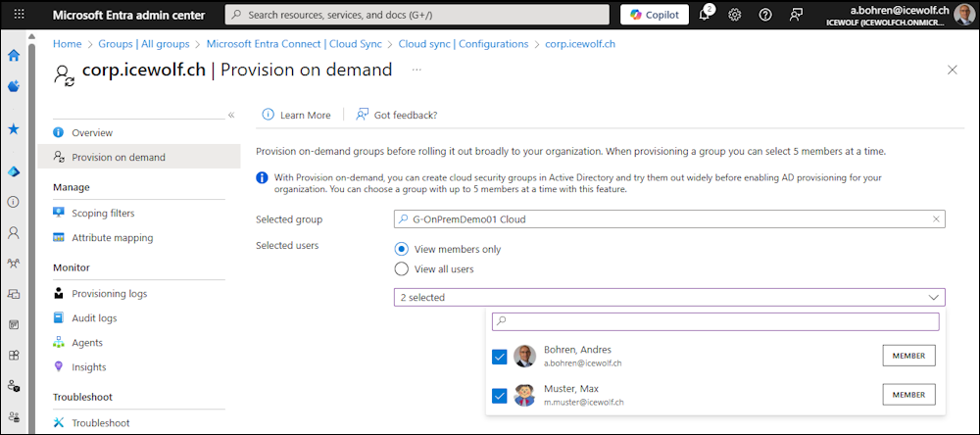This screenshot has width=980, height=435.
Task: Select the View all users radio button
Action: pyautogui.click(x=401, y=268)
